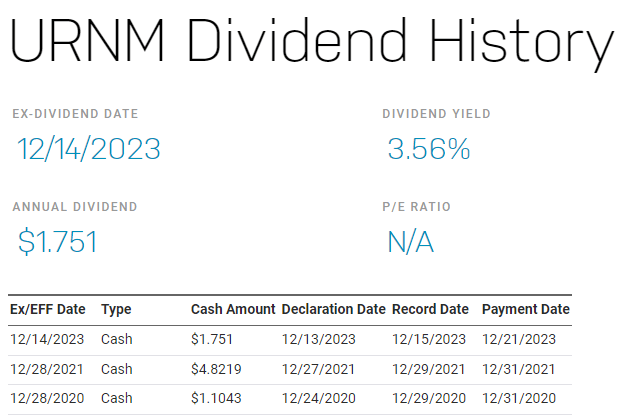Select Type cell in the 12/28/2021 row
The image size is (621, 420).
pyautogui.click(x=116, y=369)
